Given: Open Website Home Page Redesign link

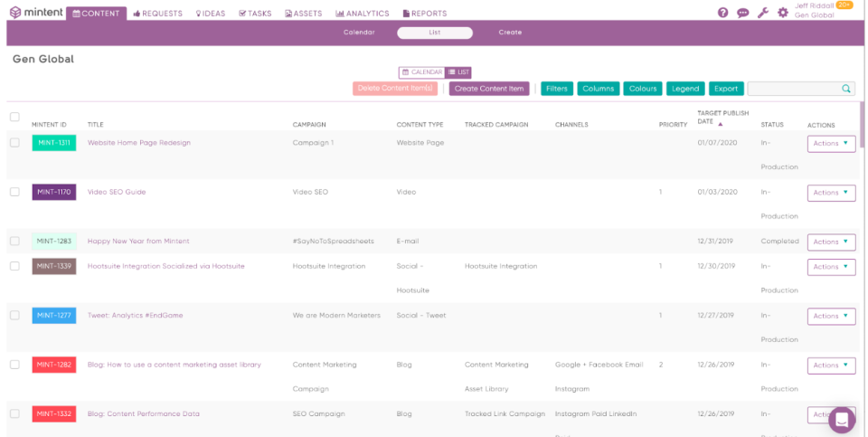Looking at the screenshot, I should [x=139, y=143].
